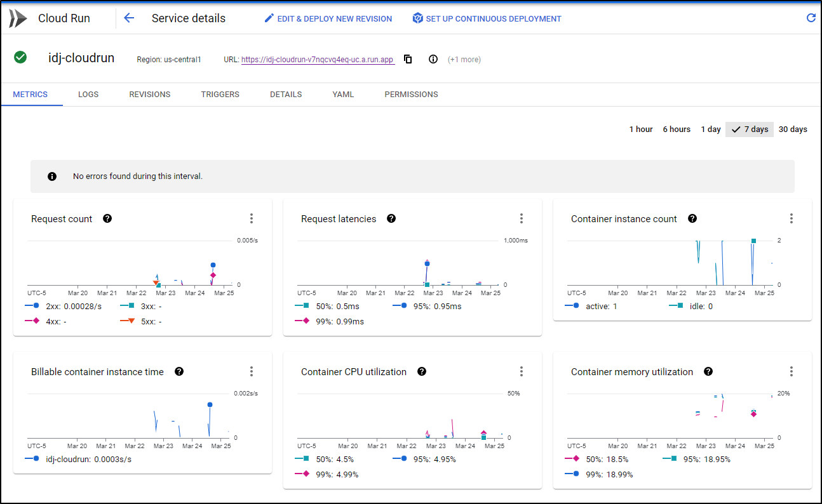Open the YAML tab
Viewport: 822px width, 504px height.
click(343, 95)
